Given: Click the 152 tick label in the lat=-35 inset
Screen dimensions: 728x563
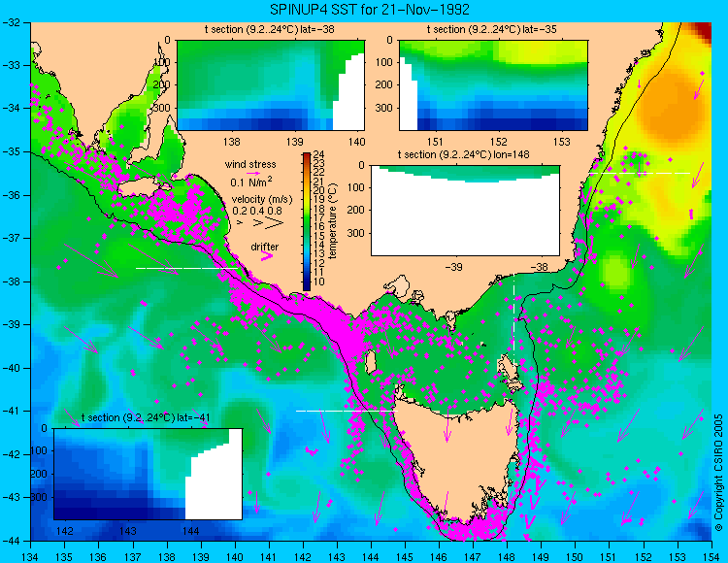Looking at the screenshot, I should [x=499, y=142].
